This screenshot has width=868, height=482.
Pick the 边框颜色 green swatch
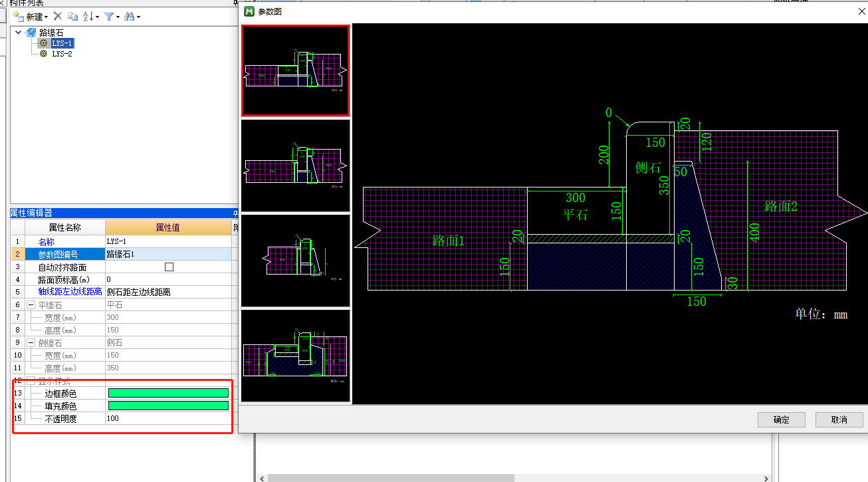pos(168,393)
